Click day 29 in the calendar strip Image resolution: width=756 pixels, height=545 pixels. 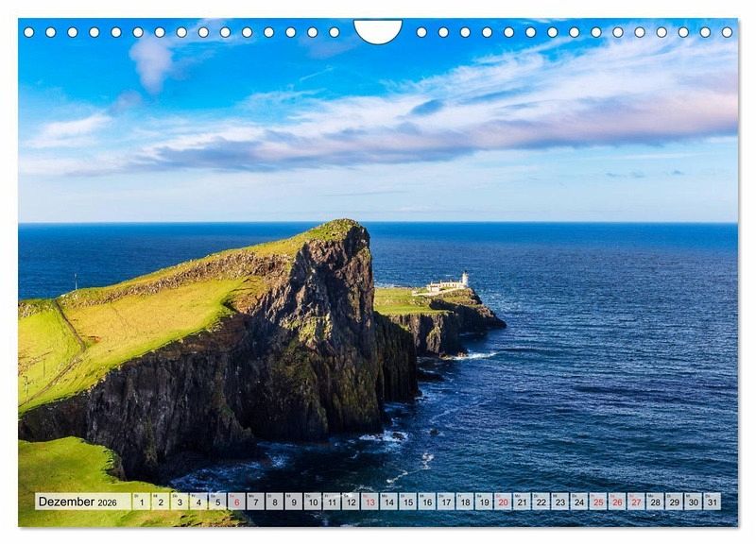pyautogui.click(x=674, y=502)
